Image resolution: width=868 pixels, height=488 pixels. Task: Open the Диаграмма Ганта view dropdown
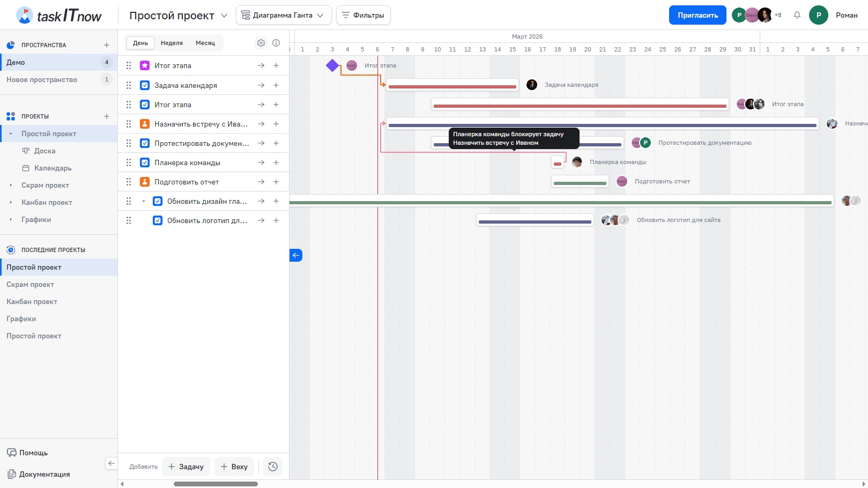[283, 15]
